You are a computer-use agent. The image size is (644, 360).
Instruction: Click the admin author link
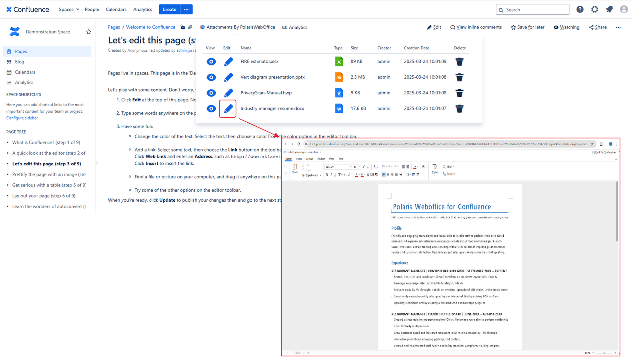click(182, 50)
